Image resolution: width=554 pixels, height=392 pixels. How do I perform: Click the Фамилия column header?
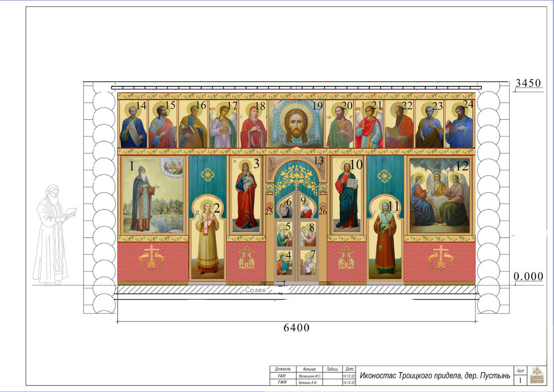click(310, 369)
